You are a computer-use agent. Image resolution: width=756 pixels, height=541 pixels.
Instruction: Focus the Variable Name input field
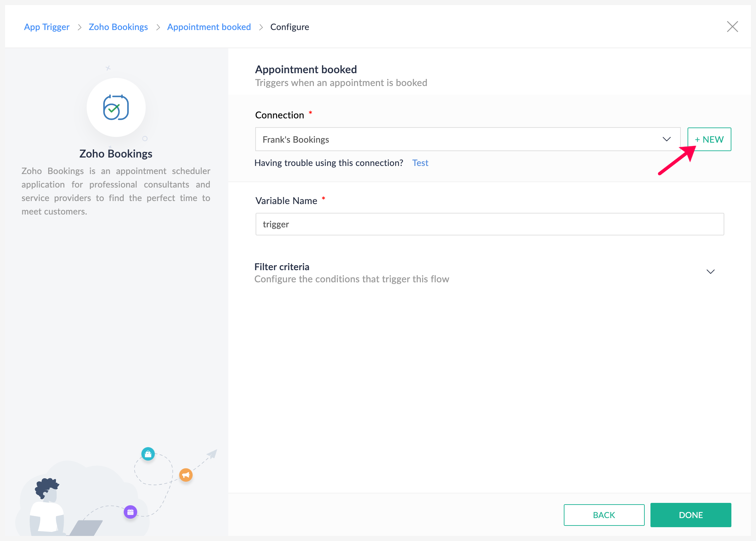click(x=489, y=224)
